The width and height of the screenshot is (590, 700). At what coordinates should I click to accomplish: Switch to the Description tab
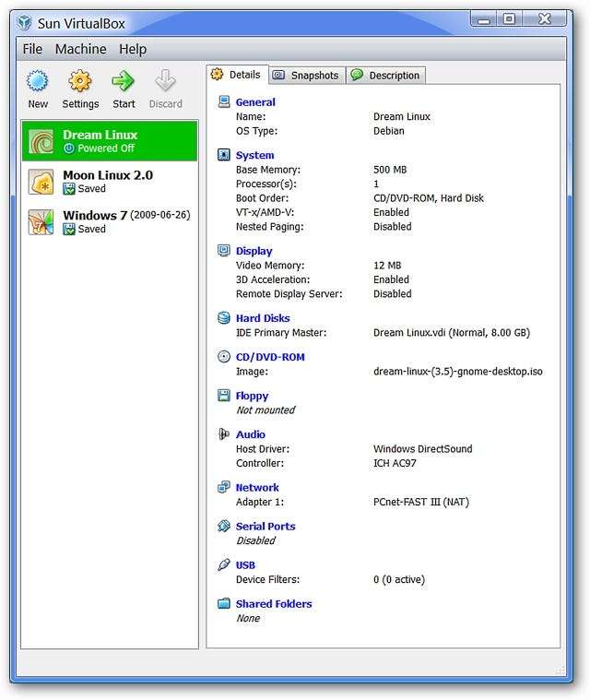(385, 76)
